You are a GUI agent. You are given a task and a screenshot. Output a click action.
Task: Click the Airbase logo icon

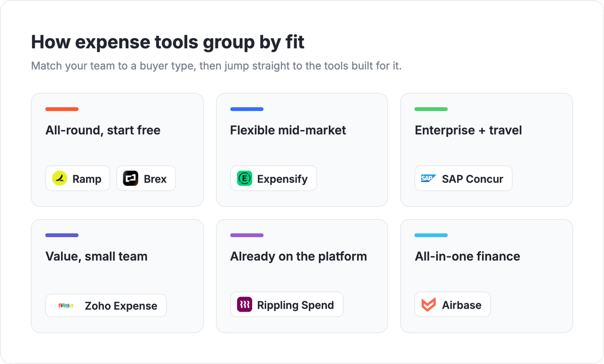429,305
